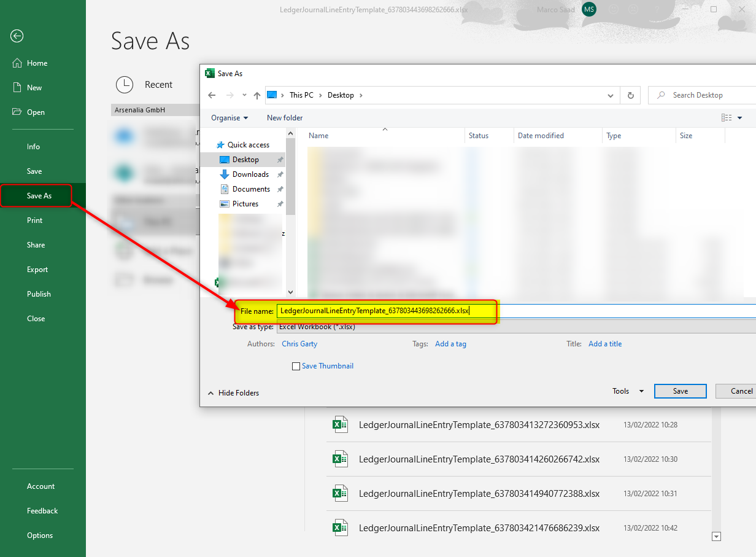Open the Organise dropdown

tap(229, 117)
